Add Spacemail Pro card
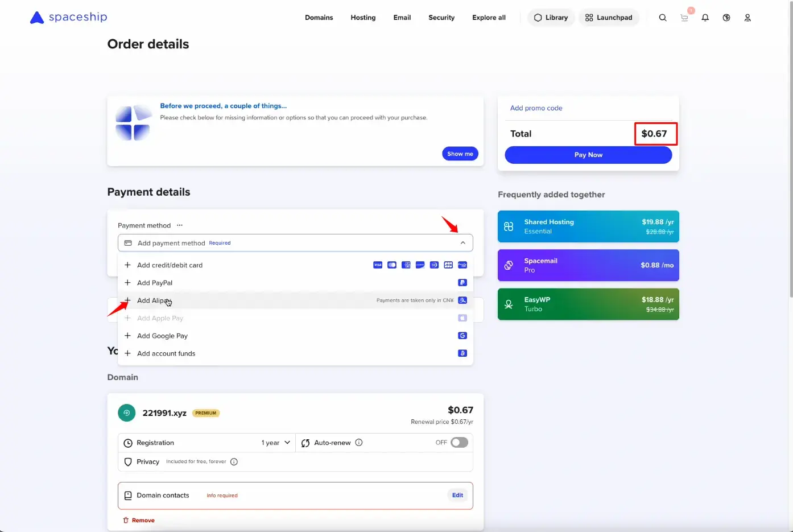The width and height of the screenshot is (793, 532). click(588, 265)
